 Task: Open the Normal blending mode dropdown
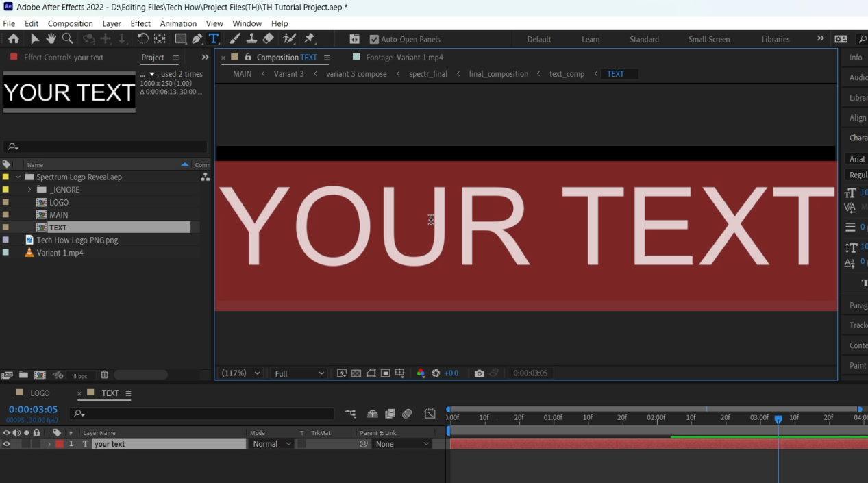[272, 444]
